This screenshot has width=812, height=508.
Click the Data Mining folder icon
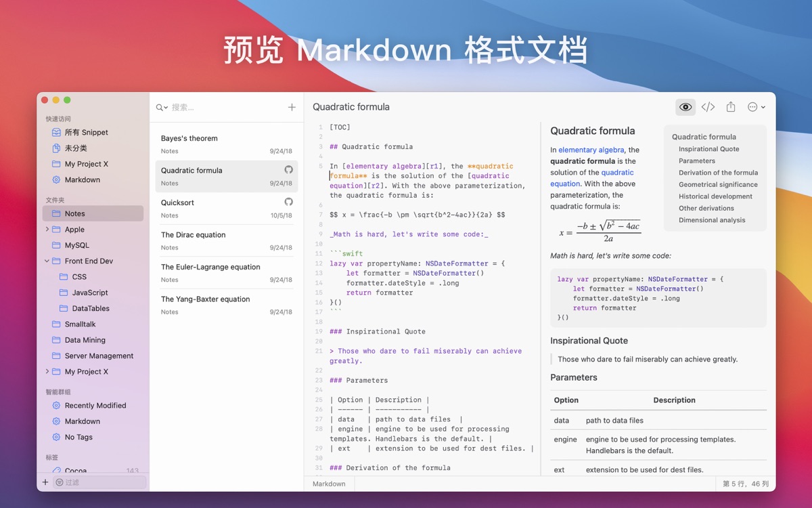(56, 340)
